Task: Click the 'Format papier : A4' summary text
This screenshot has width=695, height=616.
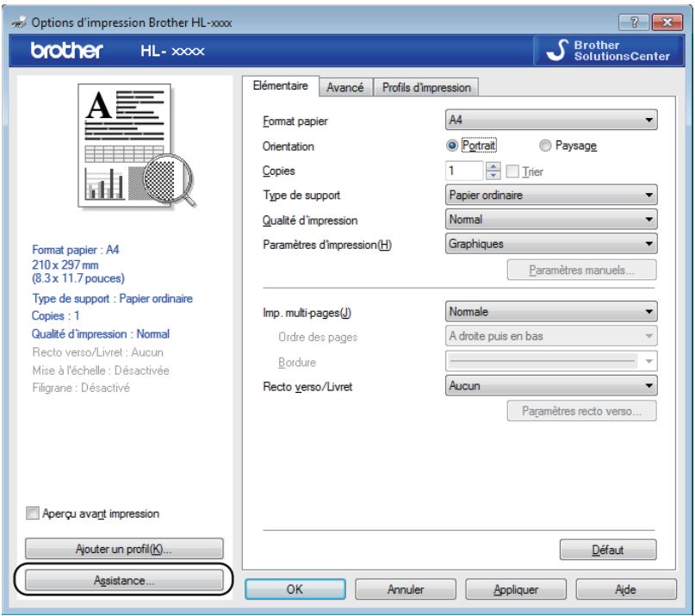Action: [75, 250]
